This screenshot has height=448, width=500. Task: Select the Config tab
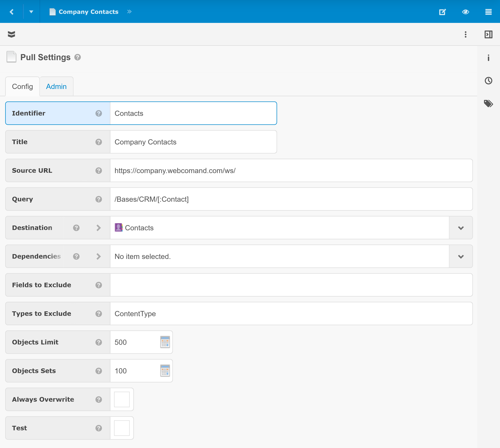(x=22, y=86)
